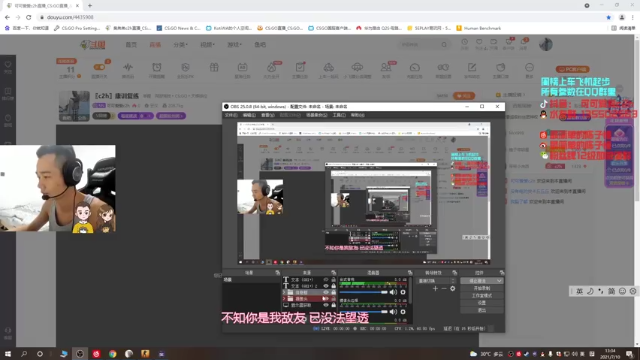
Task: Toggle visibility of 文本 (GDI+) 2 source
Action: (326, 286)
